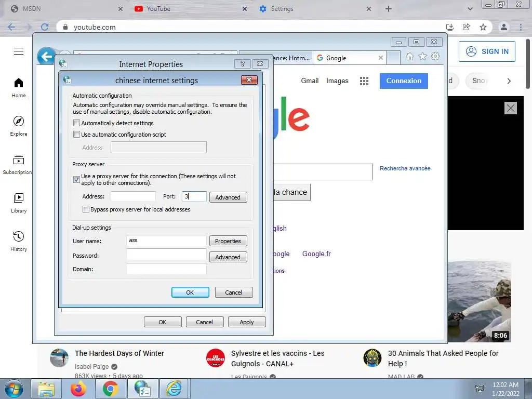Open File Explorer from taskbar

click(x=46, y=389)
